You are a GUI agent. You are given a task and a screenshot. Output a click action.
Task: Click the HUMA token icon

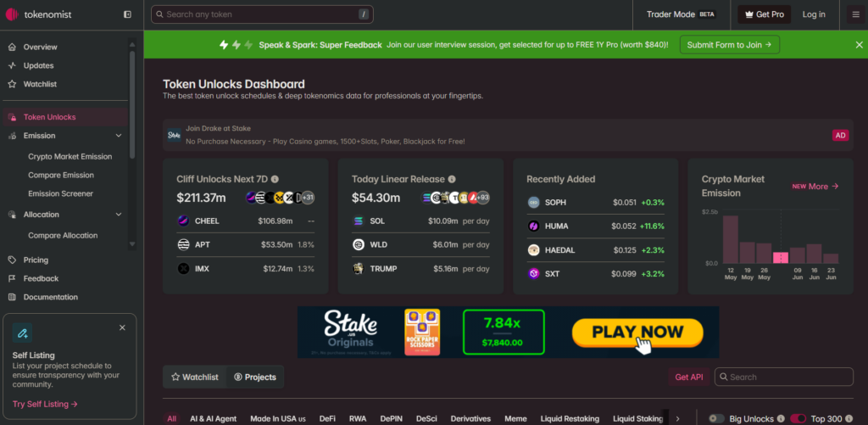coord(534,226)
